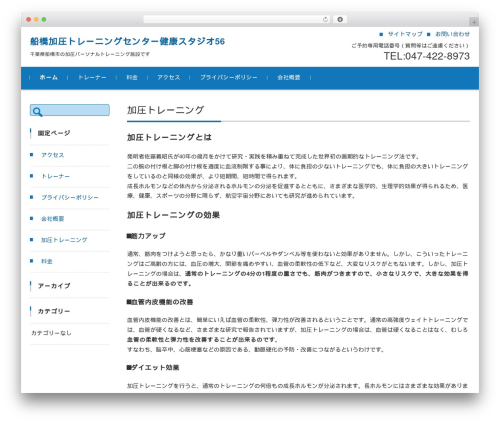
Task: Click the 加圧トレーニングの効果 heading
Action: coord(173,215)
